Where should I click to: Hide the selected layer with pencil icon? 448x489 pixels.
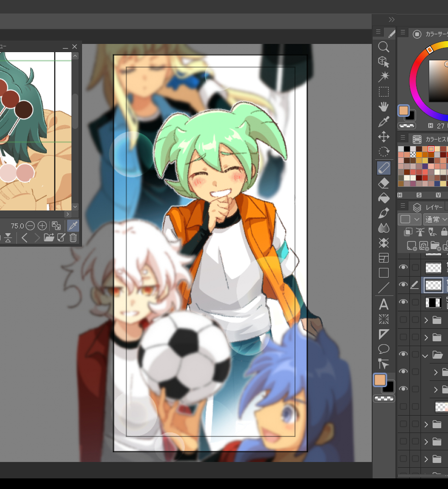tap(403, 284)
